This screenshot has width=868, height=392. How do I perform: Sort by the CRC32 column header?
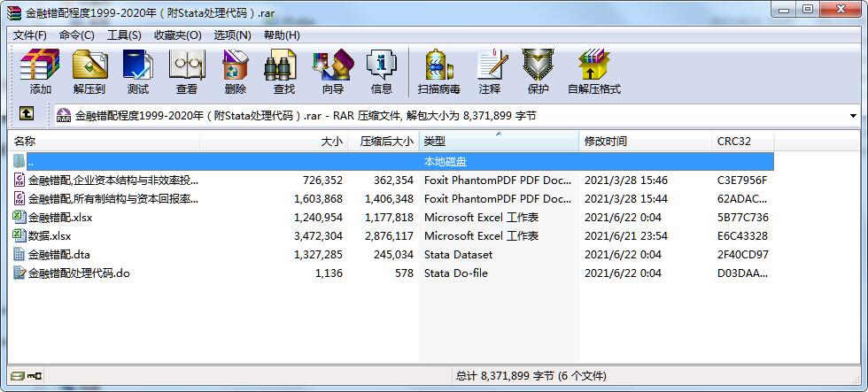(743, 141)
